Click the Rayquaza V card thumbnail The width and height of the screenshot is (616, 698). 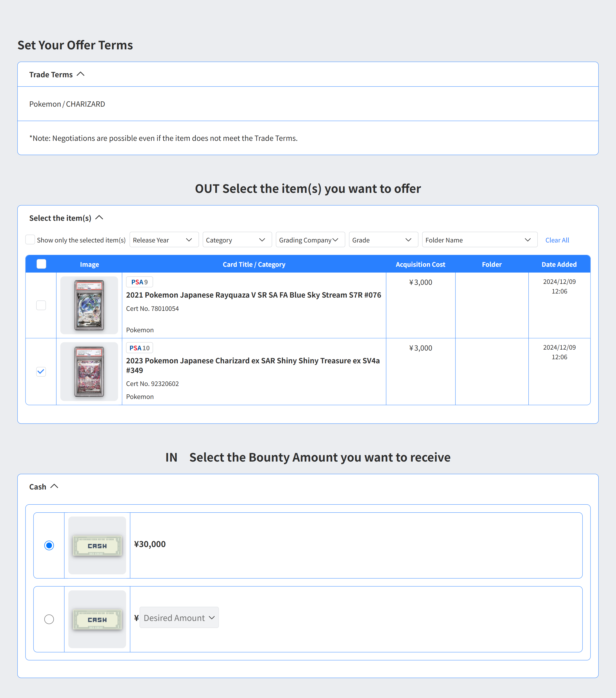click(x=89, y=305)
